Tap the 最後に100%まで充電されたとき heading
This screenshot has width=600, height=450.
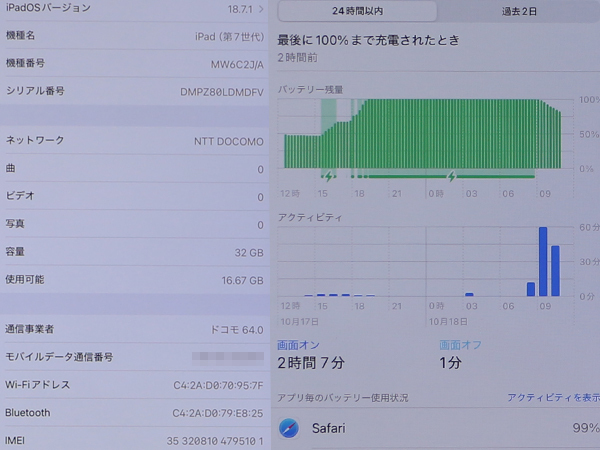coord(368,40)
